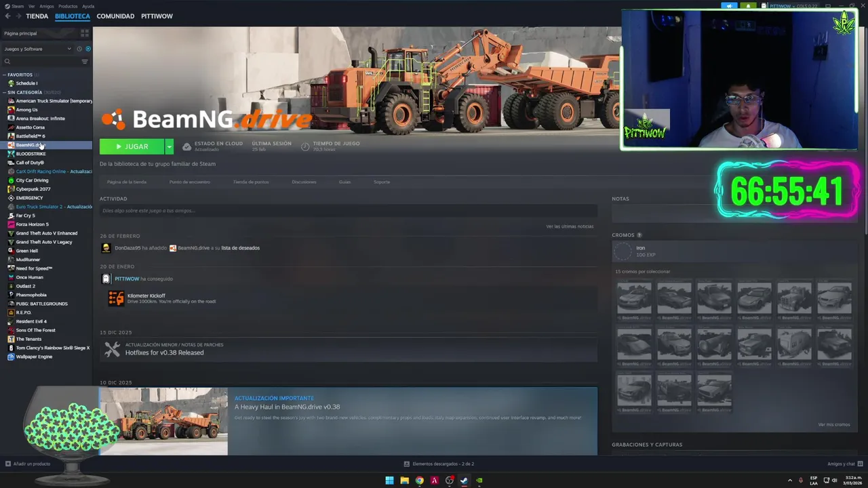Screen dimensions: 868x488
Task: Collapse the FAVORITOS category
Action: (x=4, y=75)
